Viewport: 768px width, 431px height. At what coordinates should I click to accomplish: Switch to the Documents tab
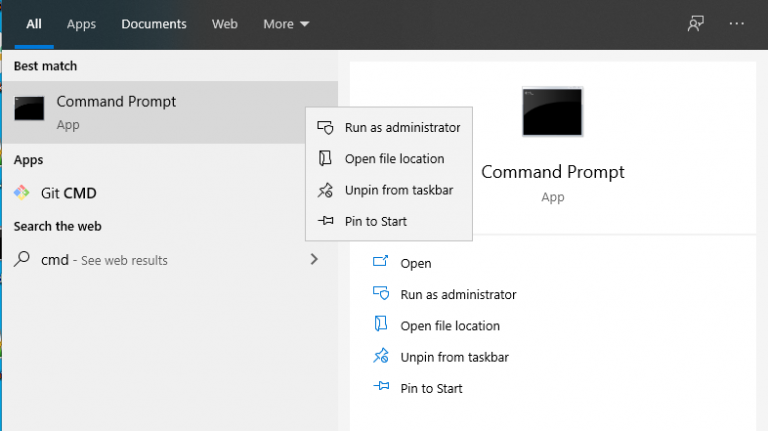pos(154,24)
